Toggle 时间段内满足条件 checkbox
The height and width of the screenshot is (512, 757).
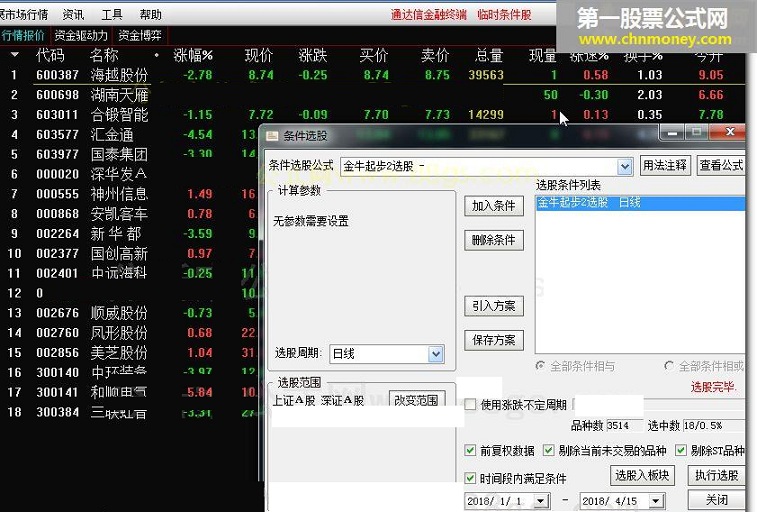point(470,478)
